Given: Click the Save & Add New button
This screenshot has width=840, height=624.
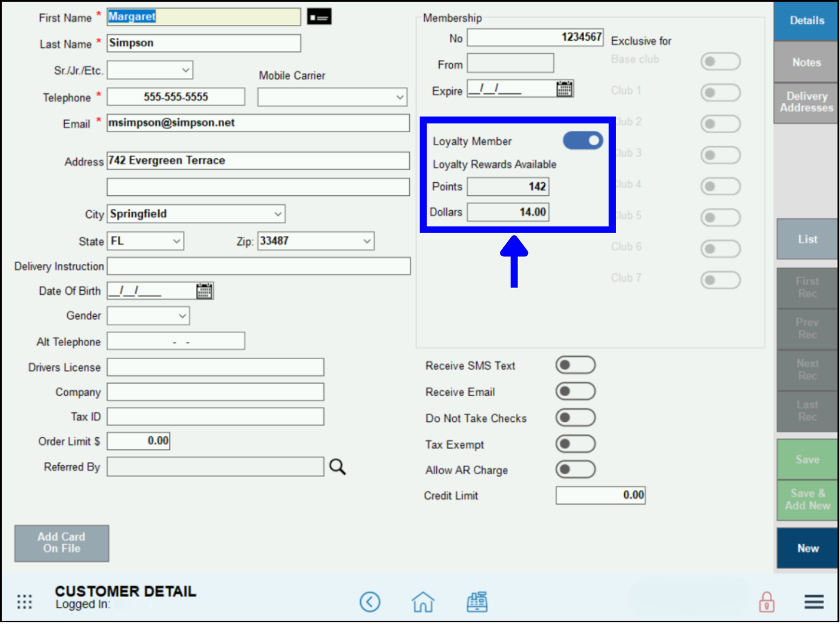Looking at the screenshot, I should pyautogui.click(x=807, y=500).
